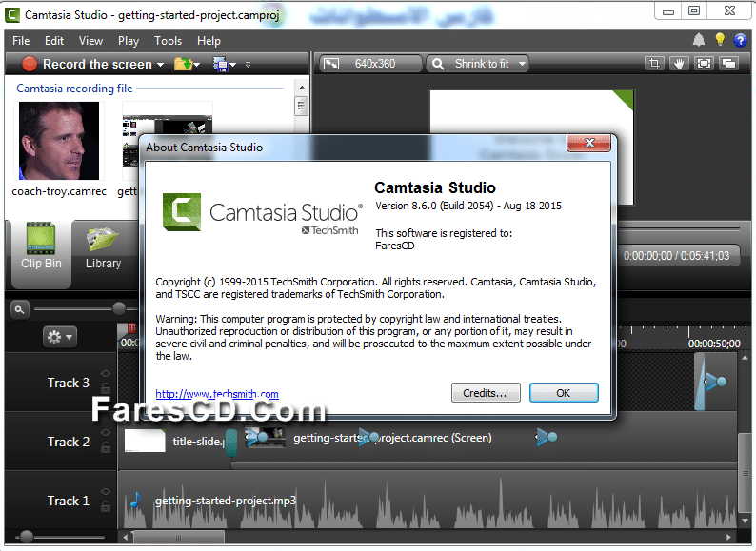Click the music note icon on Track 1
This screenshot has width=756, height=551.
[x=136, y=500]
